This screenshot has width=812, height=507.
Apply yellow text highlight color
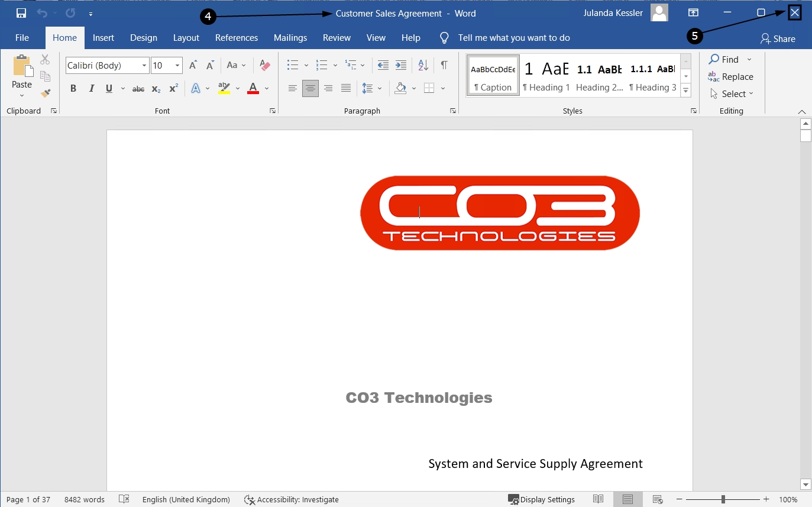(224, 89)
